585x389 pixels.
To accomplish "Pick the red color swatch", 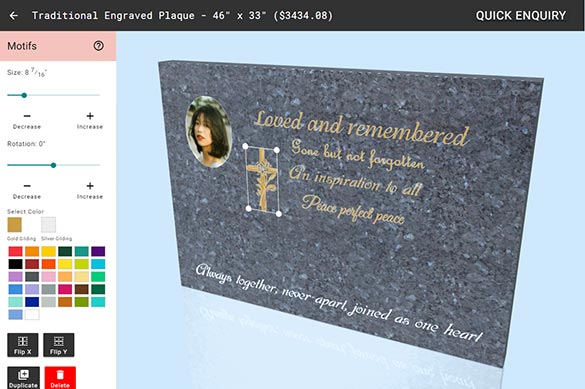I will 16,251.
